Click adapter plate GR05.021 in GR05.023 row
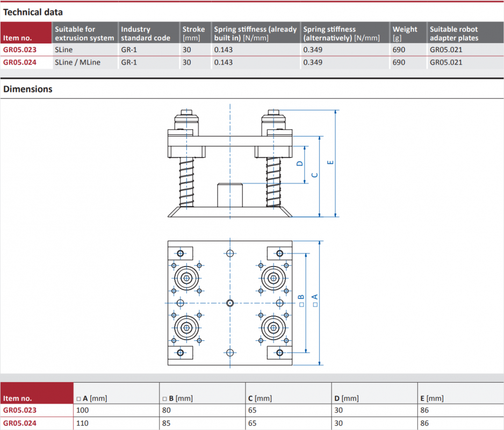504x430 pixels. tap(446, 50)
